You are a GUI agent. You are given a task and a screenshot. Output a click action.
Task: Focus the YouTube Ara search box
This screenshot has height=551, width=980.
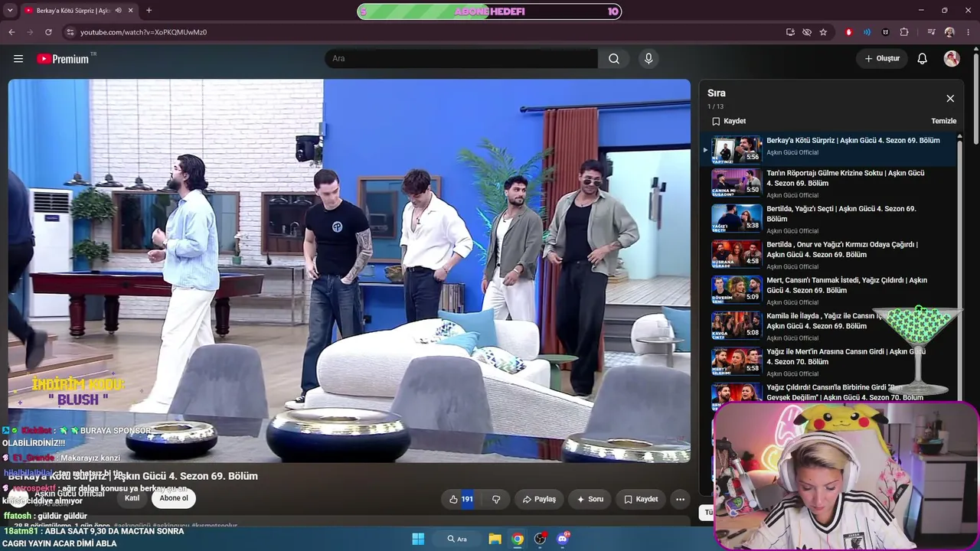461,59
